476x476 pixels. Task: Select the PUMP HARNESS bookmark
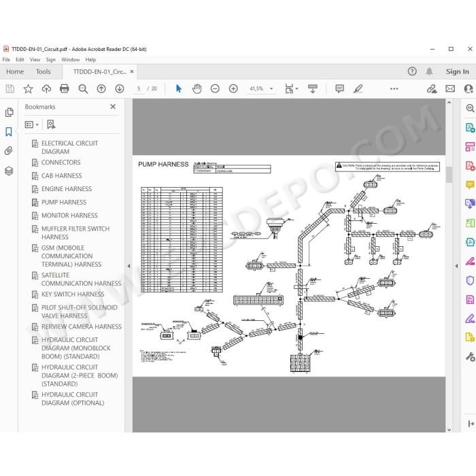click(x=64, y=202)
